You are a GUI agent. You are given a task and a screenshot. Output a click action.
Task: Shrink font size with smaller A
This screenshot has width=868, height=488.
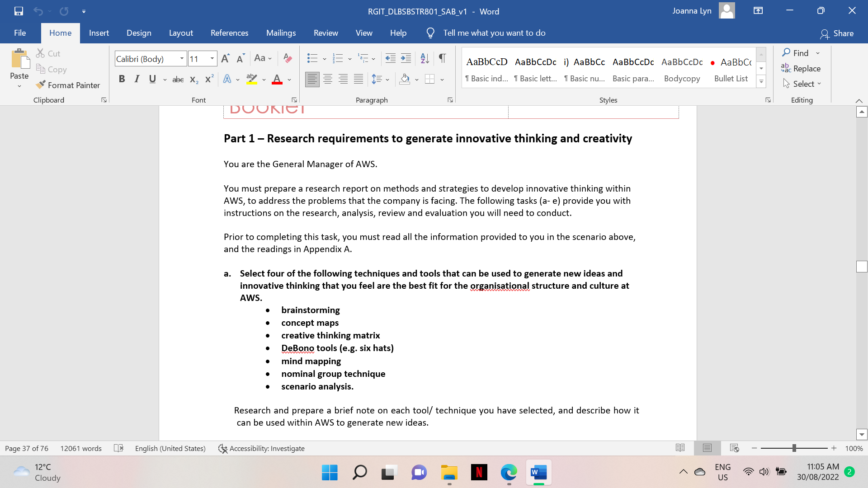[x=241, y=58]
